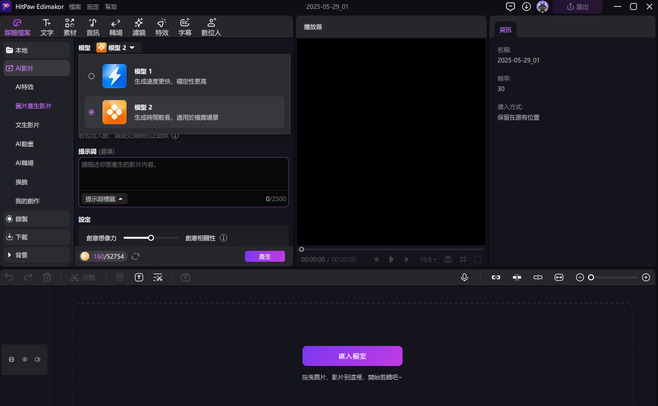Click the capsule icon left of fit-to-width
Viewport: 658px width, 406px height.
(538, 278)
